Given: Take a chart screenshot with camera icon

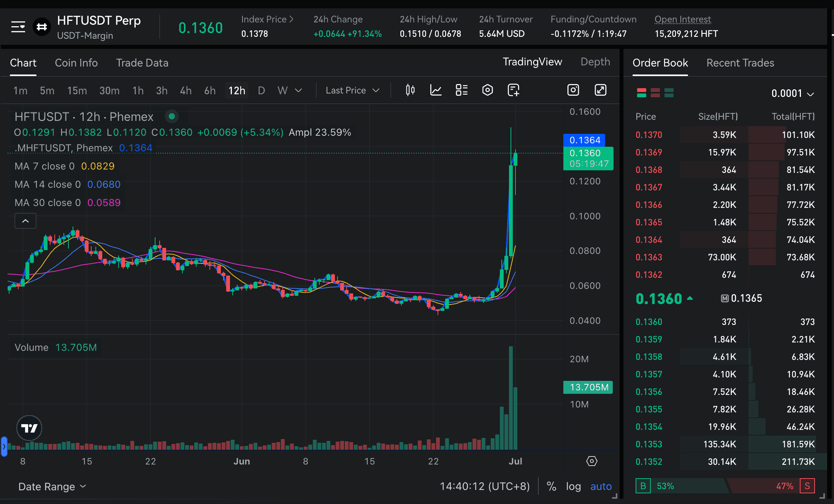Looking at the screenshot, I should 573,90.
